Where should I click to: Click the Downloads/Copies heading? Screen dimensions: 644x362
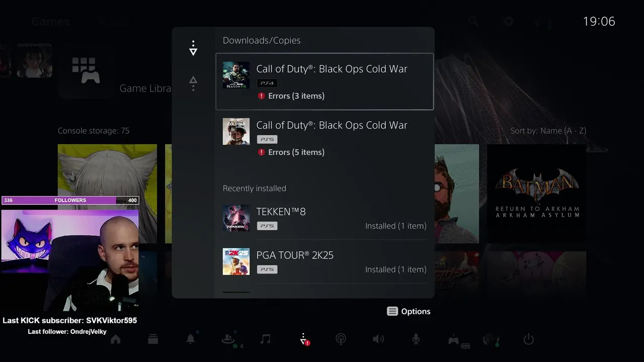pos(262,40)
